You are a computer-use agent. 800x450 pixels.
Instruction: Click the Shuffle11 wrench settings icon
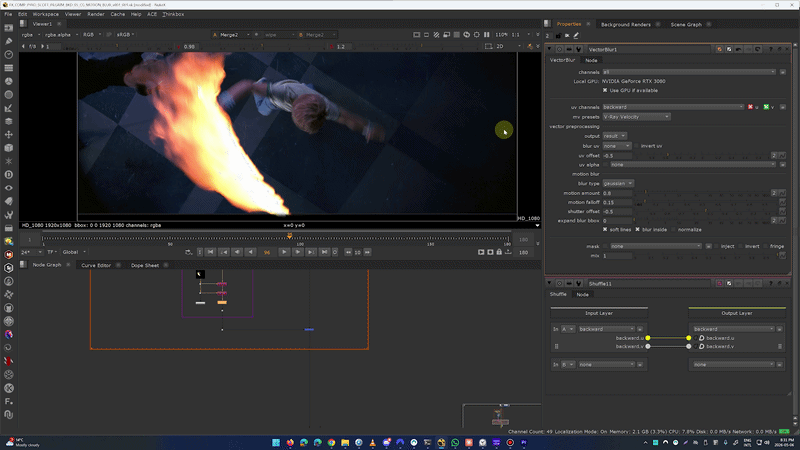(579, 283)
